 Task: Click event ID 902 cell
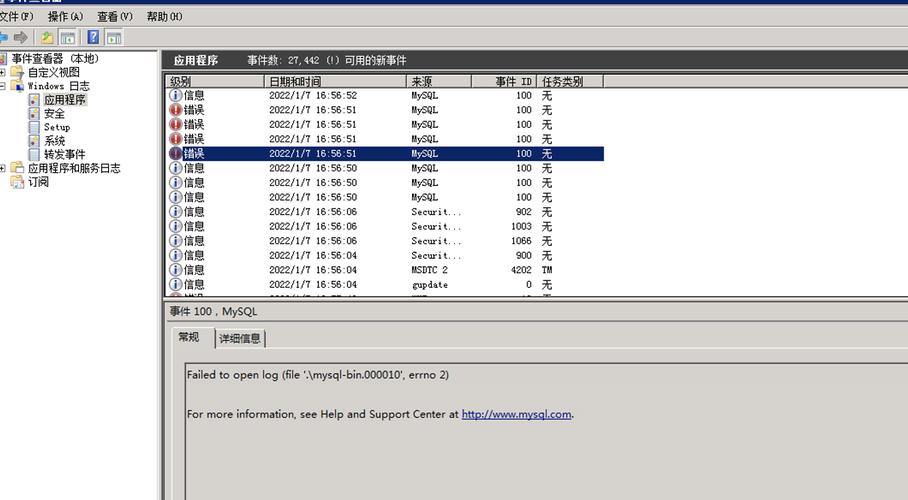(523, 211)
